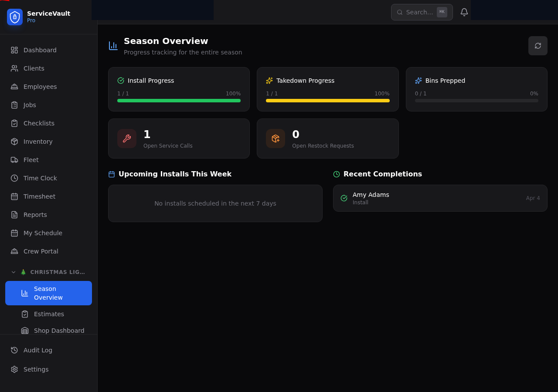The width and height of the screenshot is (558, 392).
Task: Open Time Clock using its clock icon
Action: [14, 178]
